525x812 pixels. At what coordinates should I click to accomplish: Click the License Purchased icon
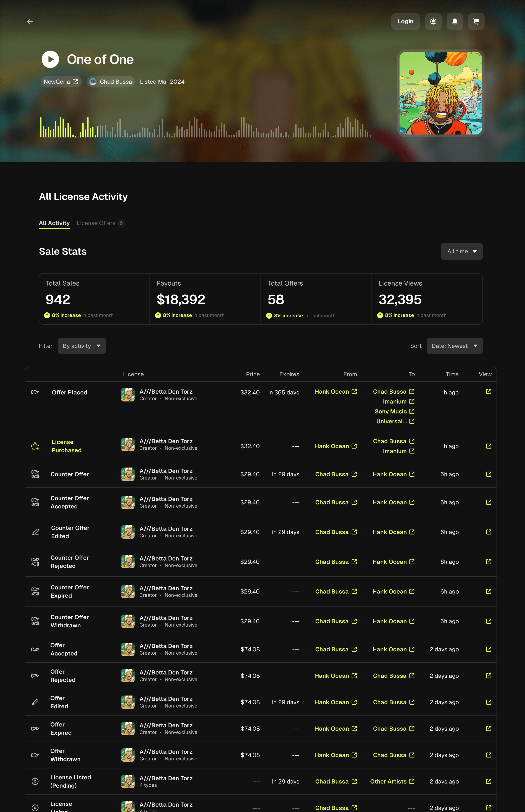coord(35,446)
